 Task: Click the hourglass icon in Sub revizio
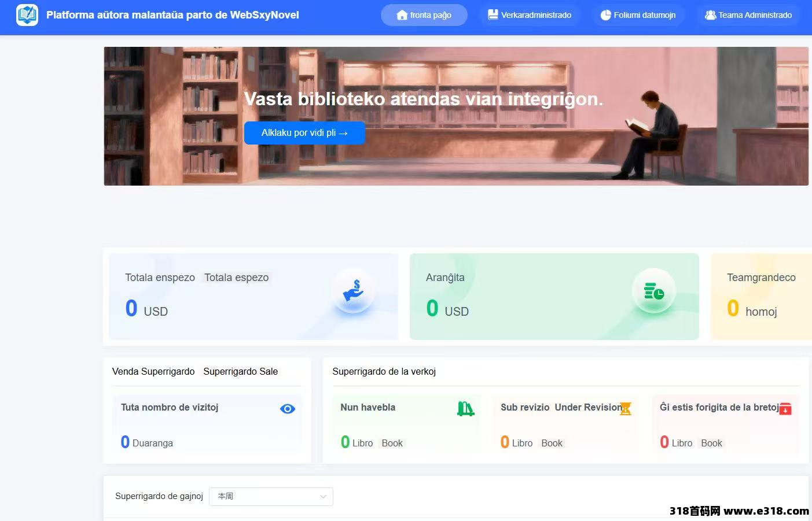pyautogui.click(x=626, y=409)
